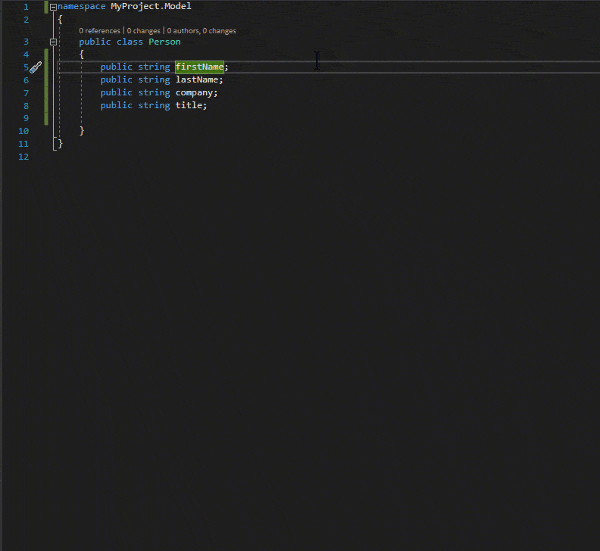Click the namespace keyword
Image resolution: width=600 pixels, height=551 pixels.
coord(81,6)
